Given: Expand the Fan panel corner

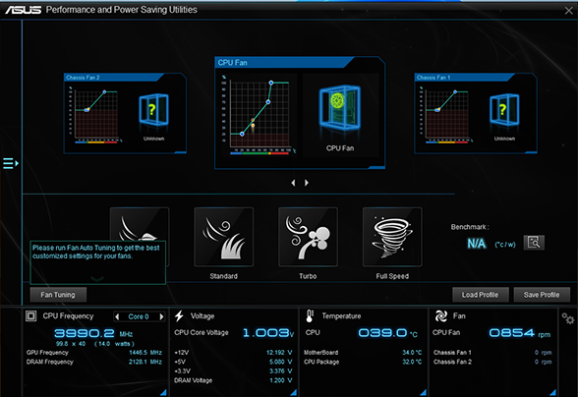Looking at the screenshot, I should tap(553, 393).
